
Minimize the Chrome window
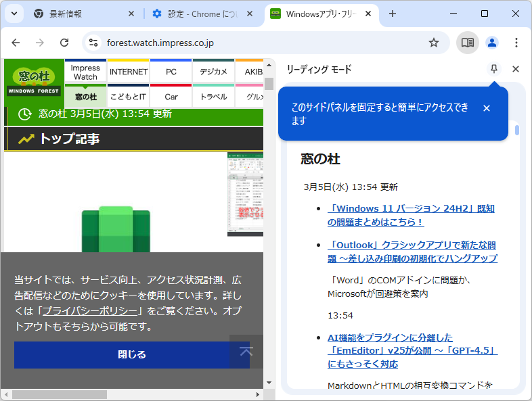pyautogui.click(x=453, y=14)
